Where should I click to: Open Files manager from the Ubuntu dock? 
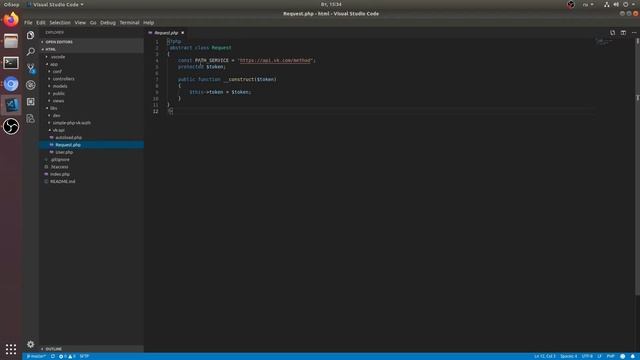(x=11, y=41)
